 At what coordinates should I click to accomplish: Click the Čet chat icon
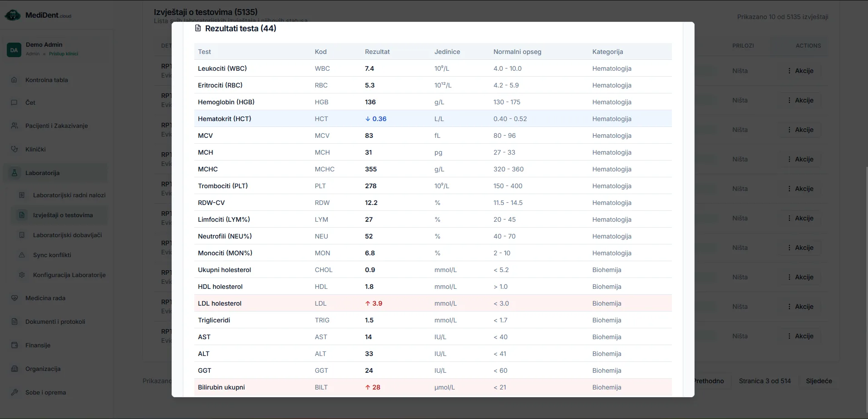click(x=14, y=102)
